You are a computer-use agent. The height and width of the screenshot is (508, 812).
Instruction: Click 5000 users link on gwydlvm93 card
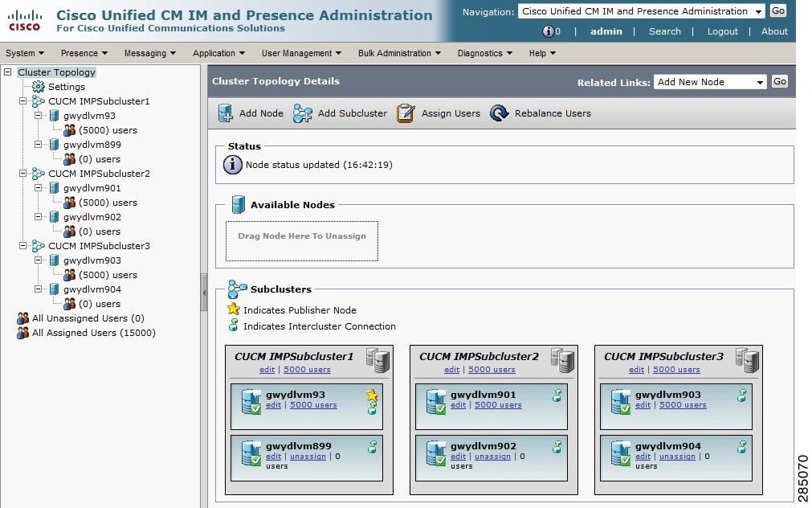click(313, 405)
